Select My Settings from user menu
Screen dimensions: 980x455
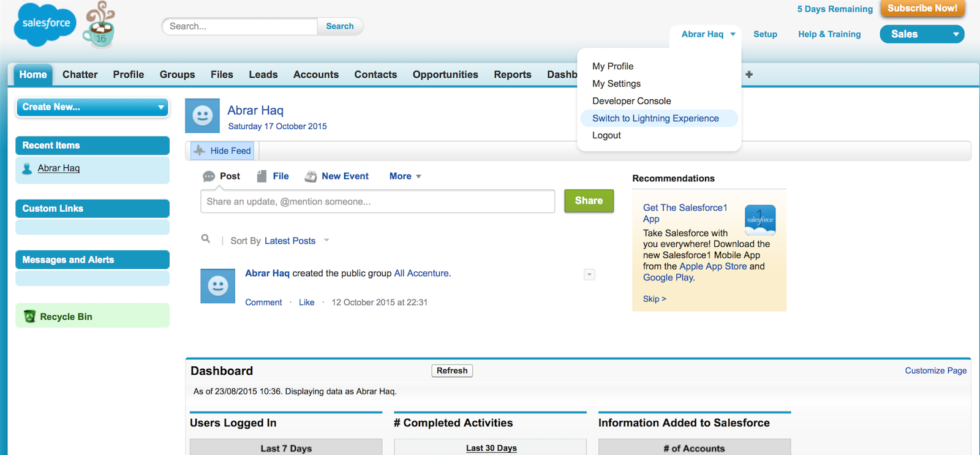point(616,83)
